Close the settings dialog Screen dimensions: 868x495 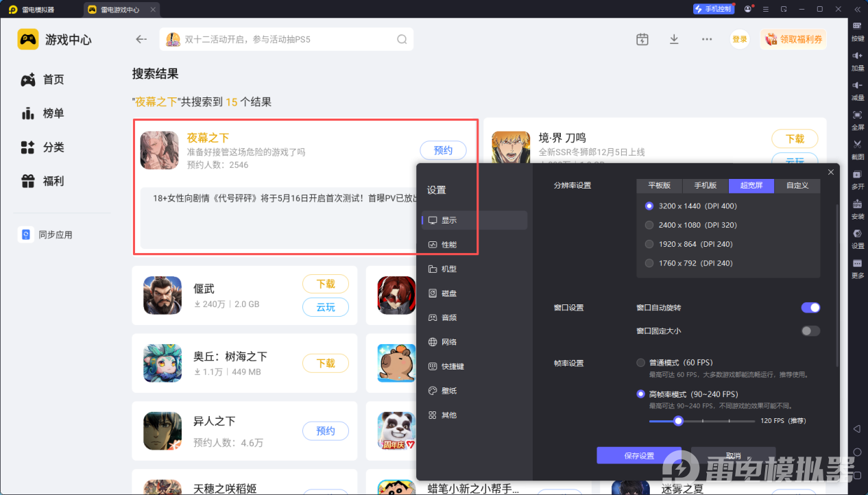pyautogui.click(x=831, y=172)
